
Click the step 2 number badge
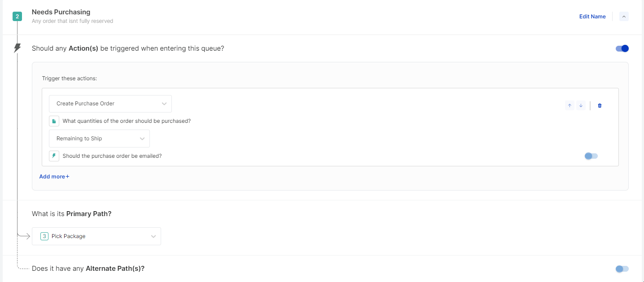[17, 17]
